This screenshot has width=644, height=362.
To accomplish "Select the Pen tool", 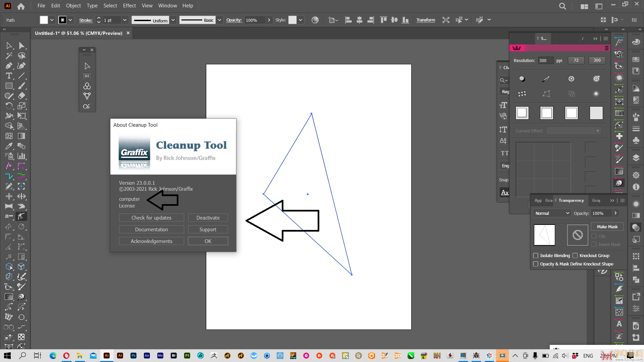I will coord(9,66).
